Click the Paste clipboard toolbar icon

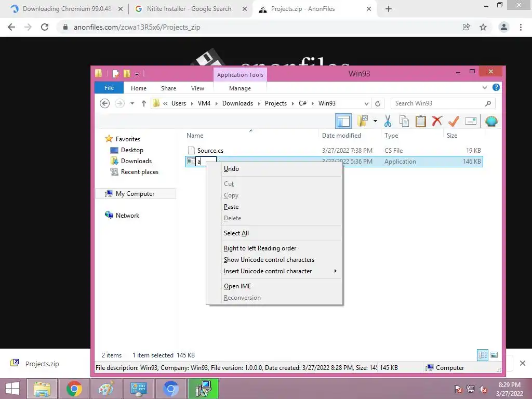pos(421,121)
